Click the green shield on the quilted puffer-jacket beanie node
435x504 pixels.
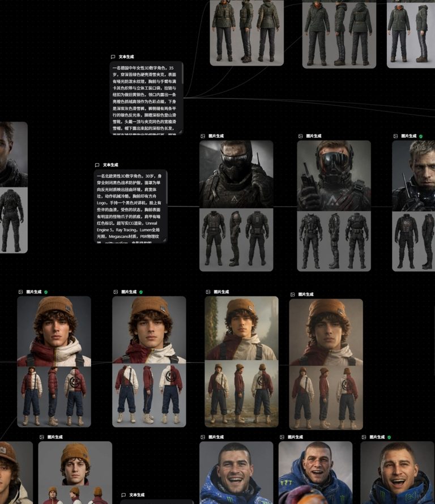[46, 292]
